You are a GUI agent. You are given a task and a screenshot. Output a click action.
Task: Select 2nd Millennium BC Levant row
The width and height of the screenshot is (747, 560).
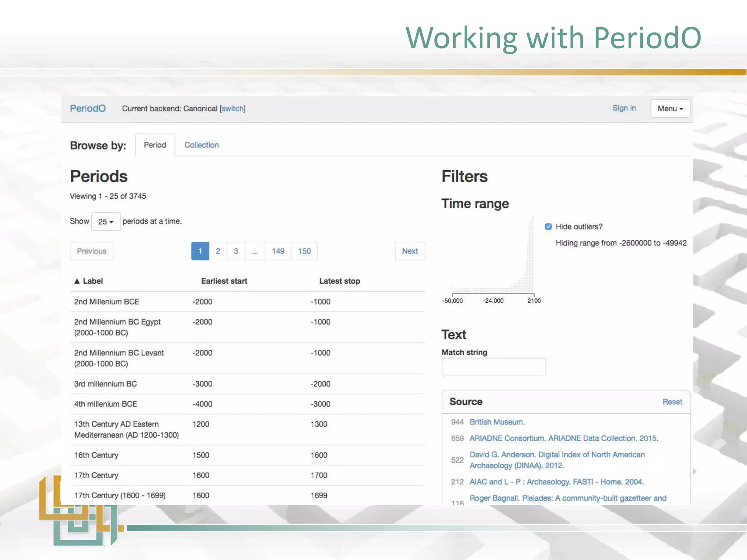tap(247, 358)
